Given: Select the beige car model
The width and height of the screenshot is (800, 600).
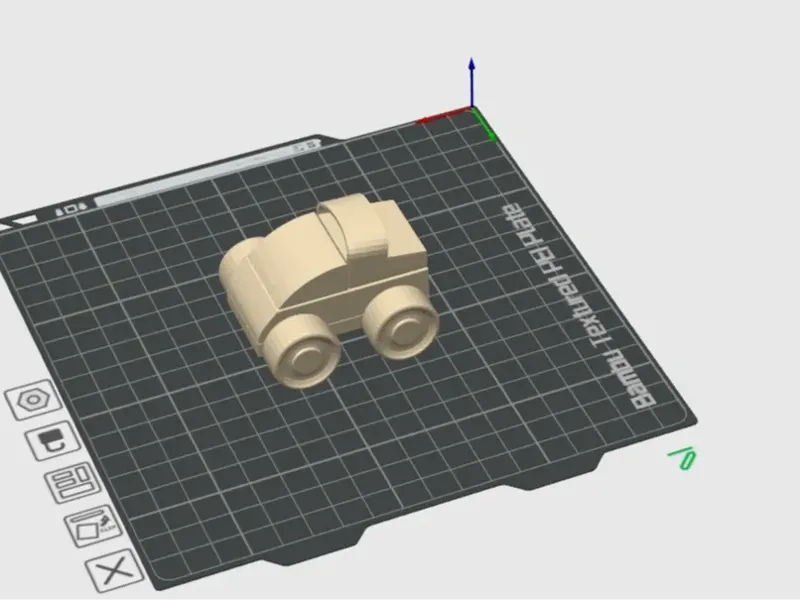Looking at the screenshot, I should (329, 289).
